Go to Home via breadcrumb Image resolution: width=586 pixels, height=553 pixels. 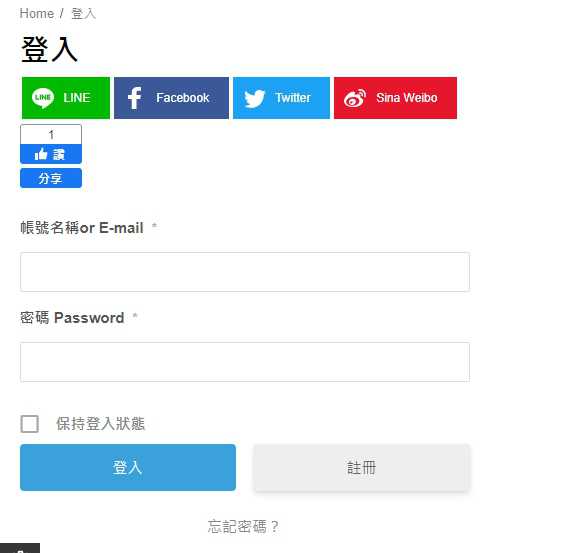pos(37,13)
